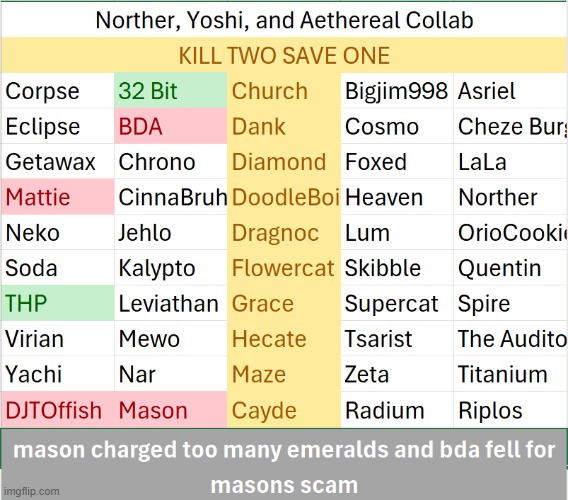Click the Norther, Yoshi, and Aethereal Collab title
This screenshot has height=500, width=568.
click(284, 20)
